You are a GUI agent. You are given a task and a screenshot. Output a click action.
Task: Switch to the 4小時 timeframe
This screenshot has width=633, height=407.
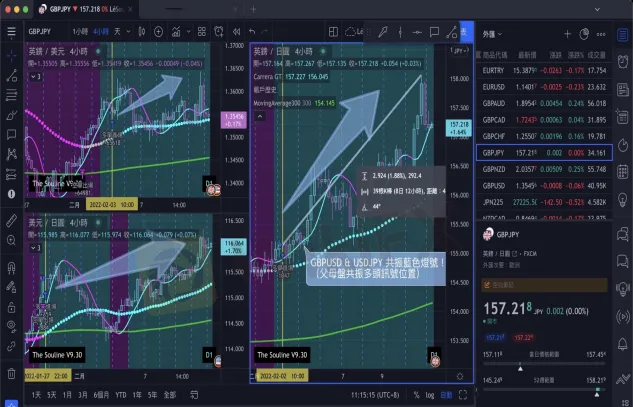pyautogui.click(x=101, y=31)
